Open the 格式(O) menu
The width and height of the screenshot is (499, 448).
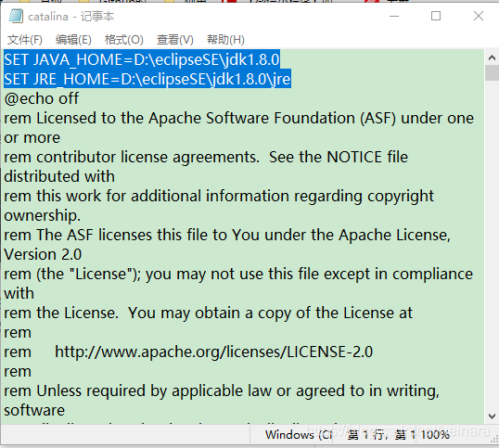click(124, 40)
